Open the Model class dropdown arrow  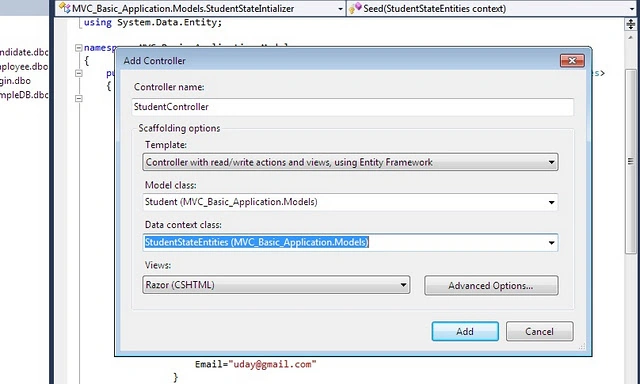(551, 202)
